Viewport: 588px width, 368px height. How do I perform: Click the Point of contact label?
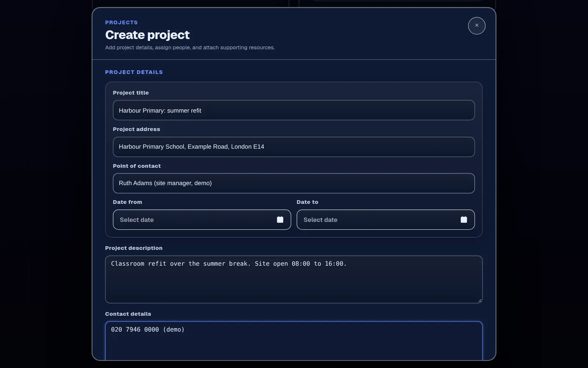tap(137, 166)
